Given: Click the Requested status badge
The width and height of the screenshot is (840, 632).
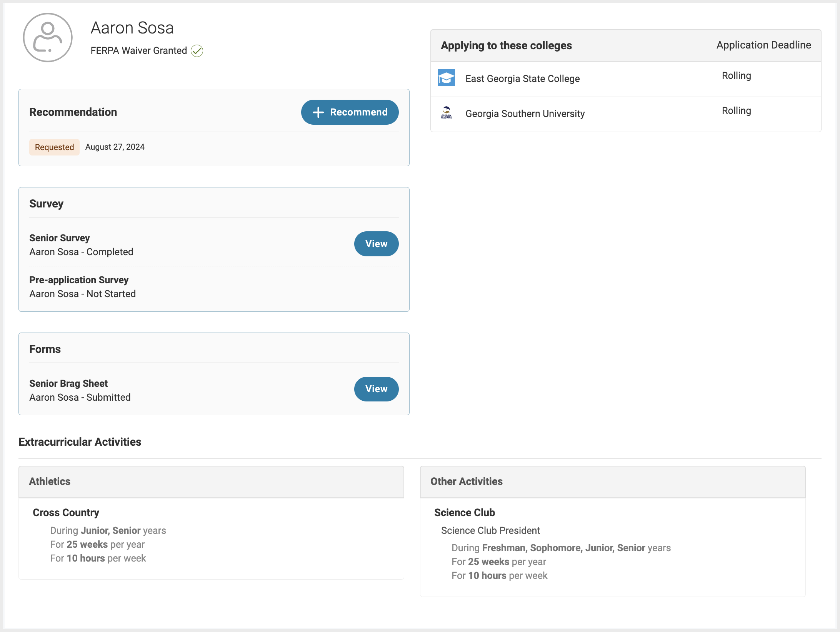Looking at the screenshot, I should [x=54, y=147].
